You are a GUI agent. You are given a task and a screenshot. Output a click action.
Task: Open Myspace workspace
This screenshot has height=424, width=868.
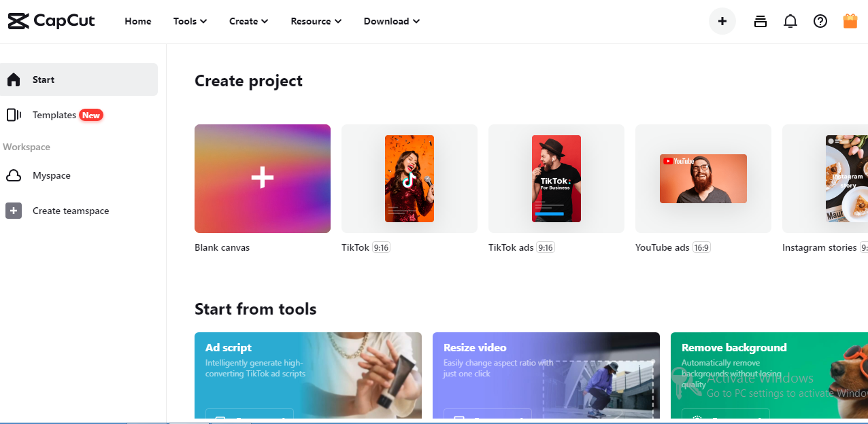pyautogui.click(x=79, y=175)
